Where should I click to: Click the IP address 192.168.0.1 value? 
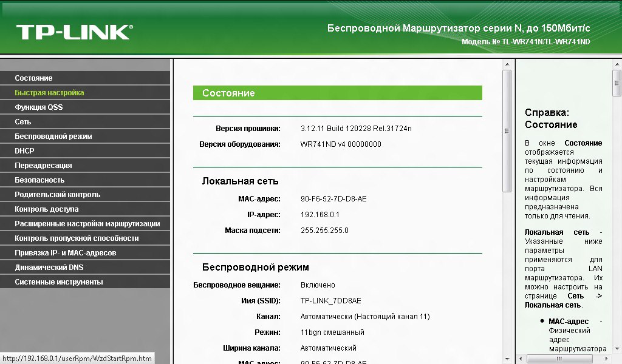click(x=320, y=215)
